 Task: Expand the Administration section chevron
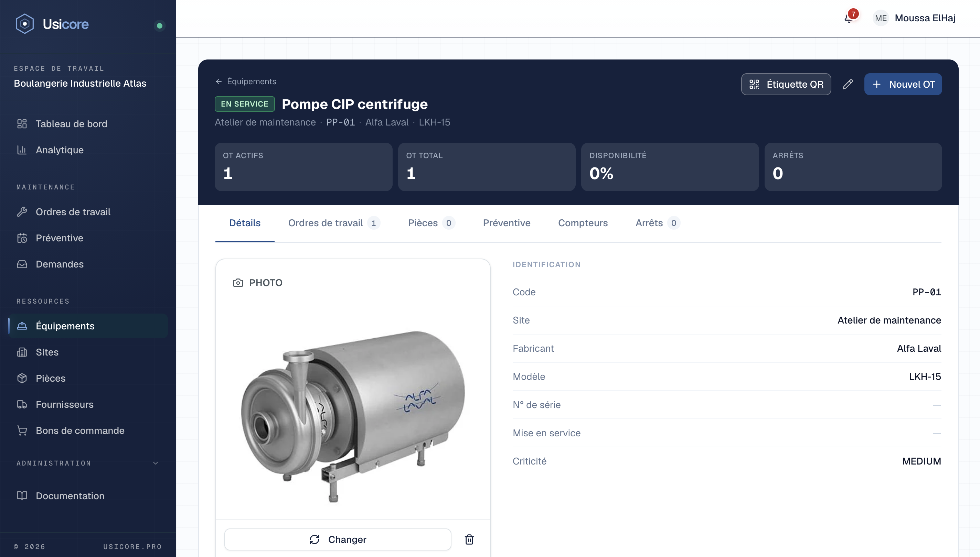point(156,463)
